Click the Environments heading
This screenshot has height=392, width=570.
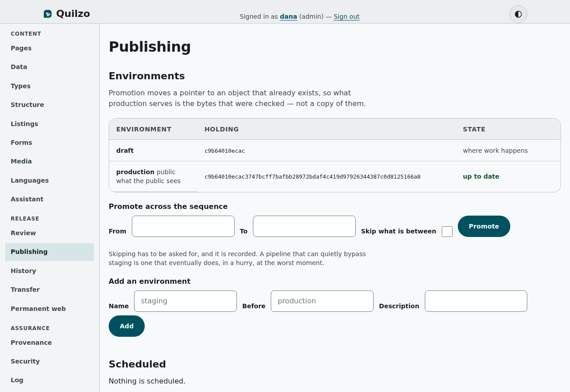[147, 76]
